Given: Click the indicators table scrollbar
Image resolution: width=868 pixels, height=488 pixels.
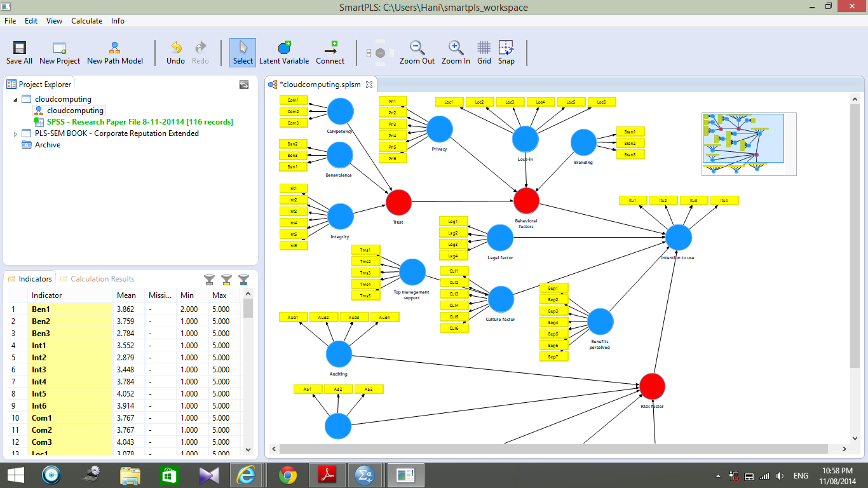Looking at the screenshot, I should (x=248, y=309).
